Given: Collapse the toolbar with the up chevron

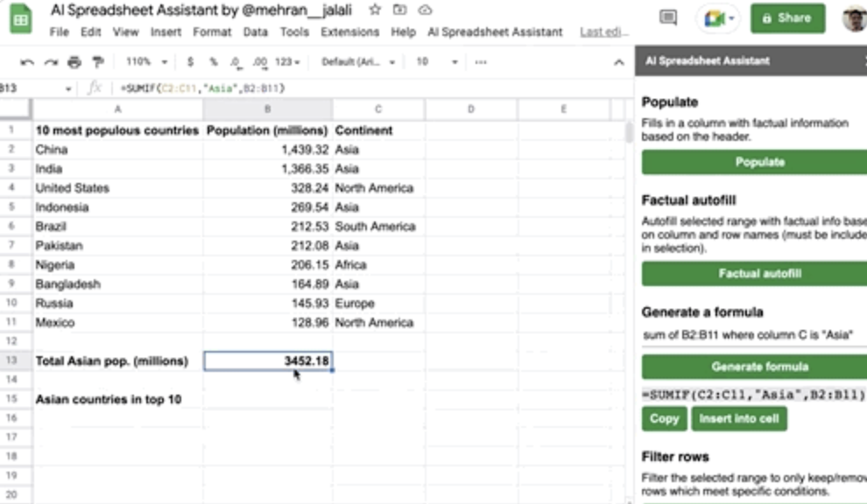Looking at the screenshot, I should [618, 62].
